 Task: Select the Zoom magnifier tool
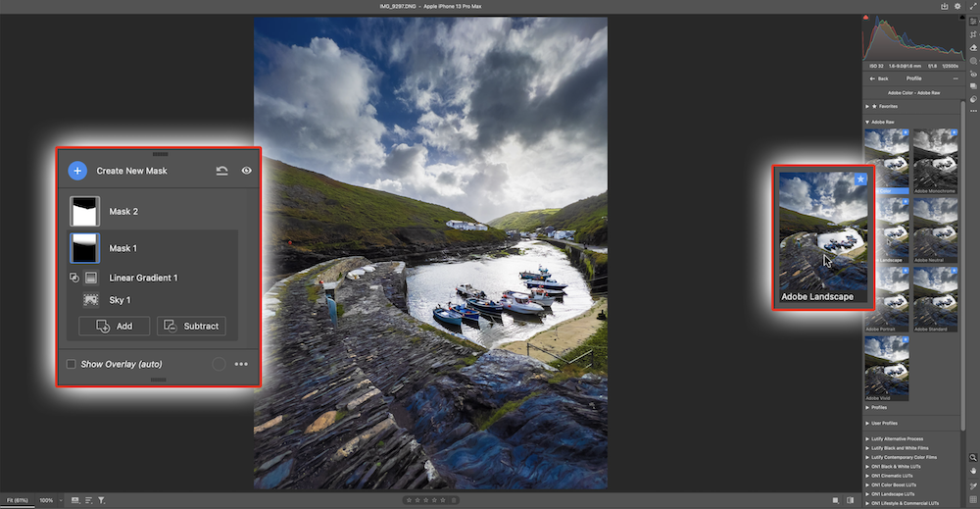(973, 458)
